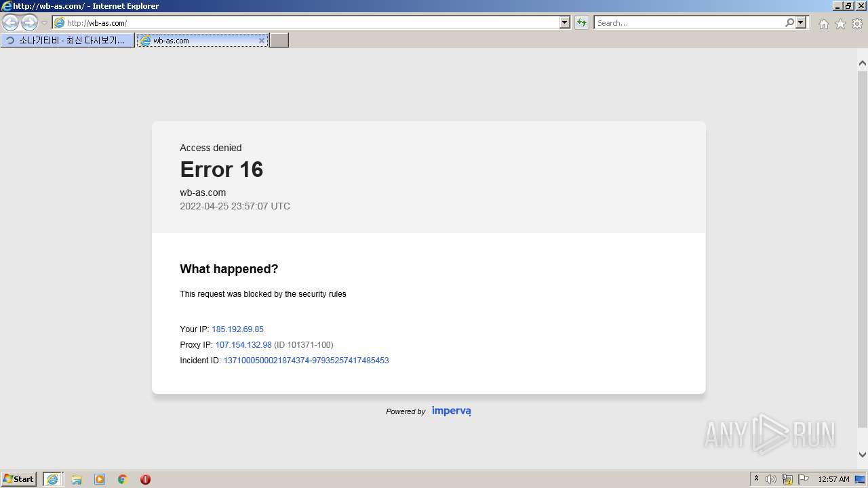This screenshot has height=488, width=868.
Task: Open the Tools gear icon
Action: click(857, 24)
